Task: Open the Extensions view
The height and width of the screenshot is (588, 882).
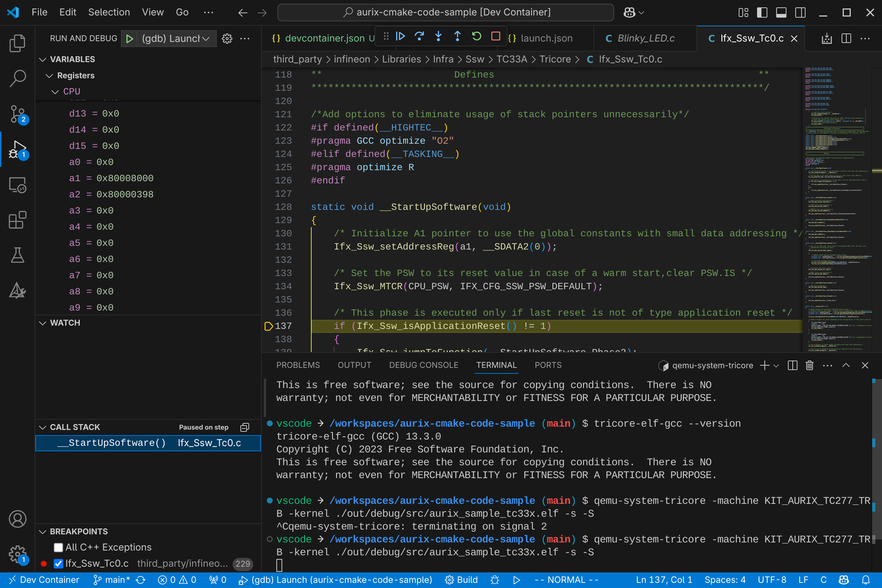Action: [17, 220]
